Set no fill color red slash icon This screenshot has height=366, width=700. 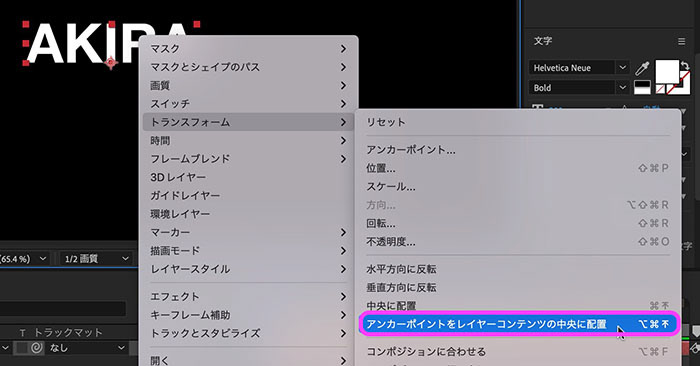pyautogui.click(x=660, y=89)
